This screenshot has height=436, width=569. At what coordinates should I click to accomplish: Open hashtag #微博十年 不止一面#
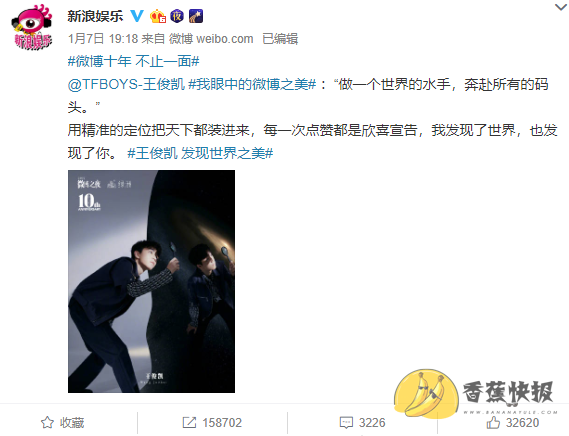[x=134, y=61]
